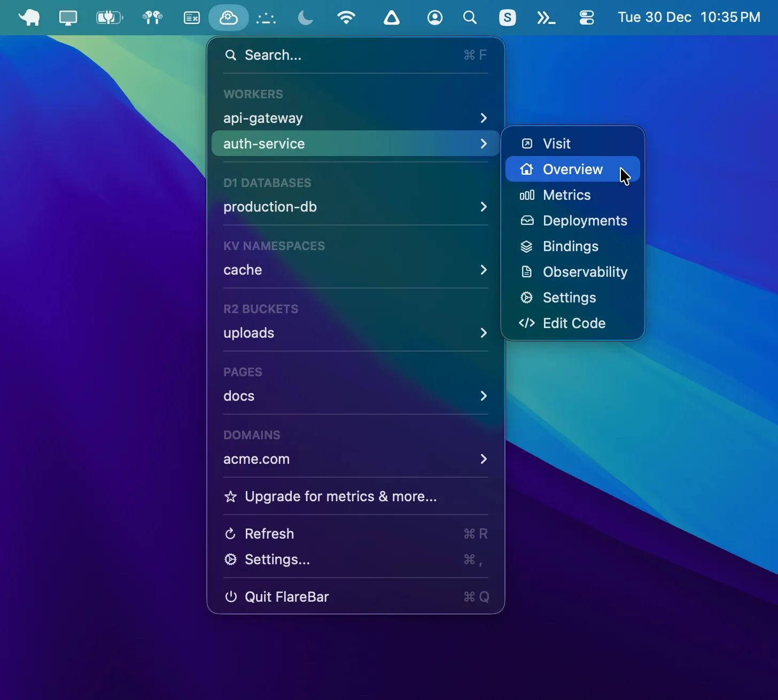This screenshot has width=778, height=700.
Task: Expand the api-gateway worker chevron
Action: pos(484,118)
